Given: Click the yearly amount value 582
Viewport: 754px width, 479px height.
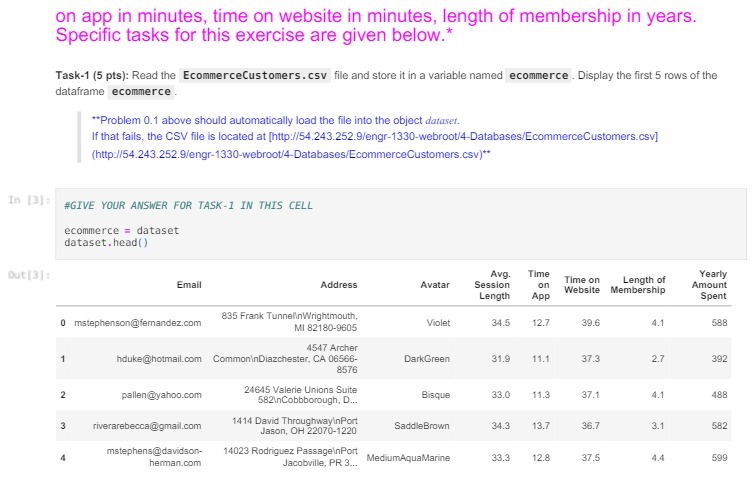Looking at the screenshot, I should [719, 426].
